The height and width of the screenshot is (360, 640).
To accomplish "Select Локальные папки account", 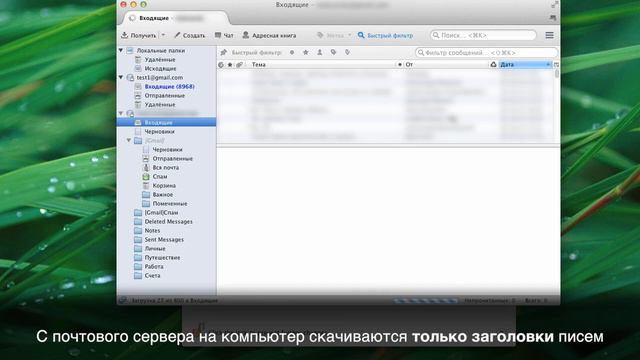I will (x=160, y=51).
